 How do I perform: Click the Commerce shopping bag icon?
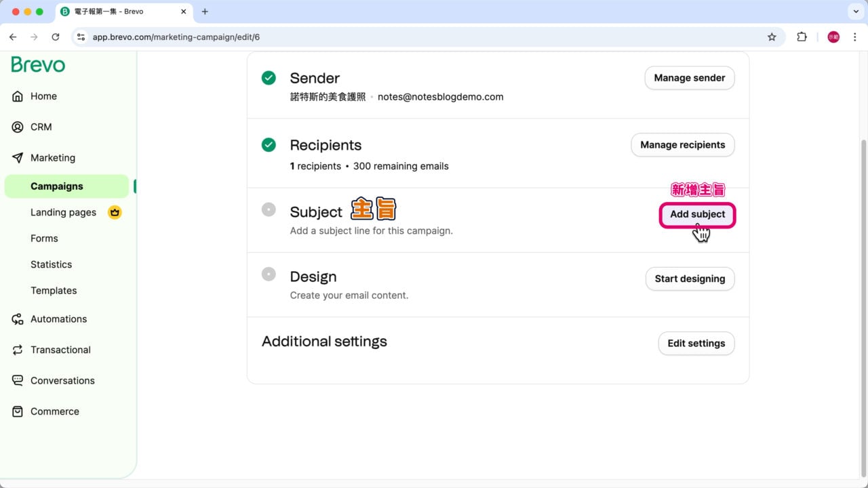pos(18,411)
